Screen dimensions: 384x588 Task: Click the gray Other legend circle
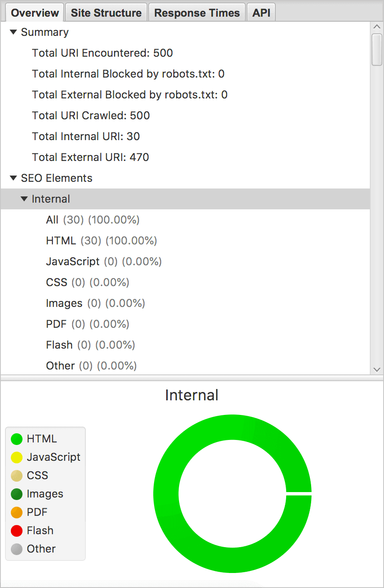(x=17, y=549)
